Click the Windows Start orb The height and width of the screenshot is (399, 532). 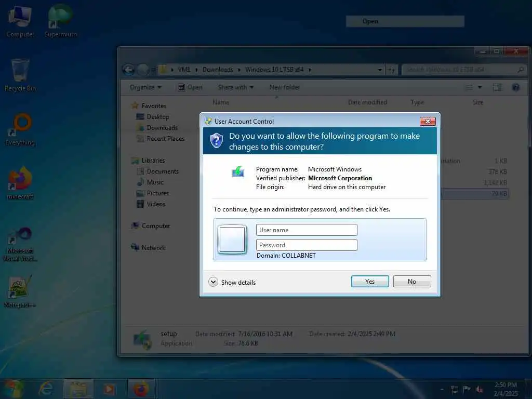14,389
